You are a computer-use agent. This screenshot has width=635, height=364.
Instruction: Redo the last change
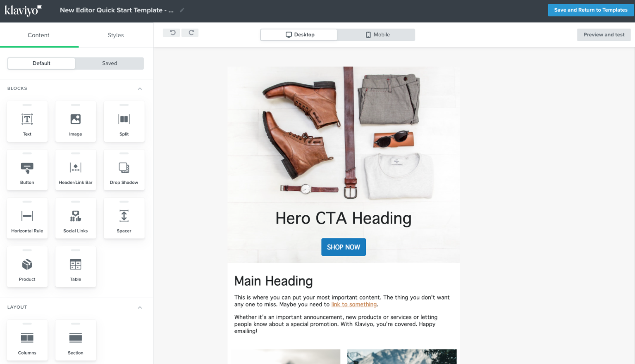click(191, 33)
